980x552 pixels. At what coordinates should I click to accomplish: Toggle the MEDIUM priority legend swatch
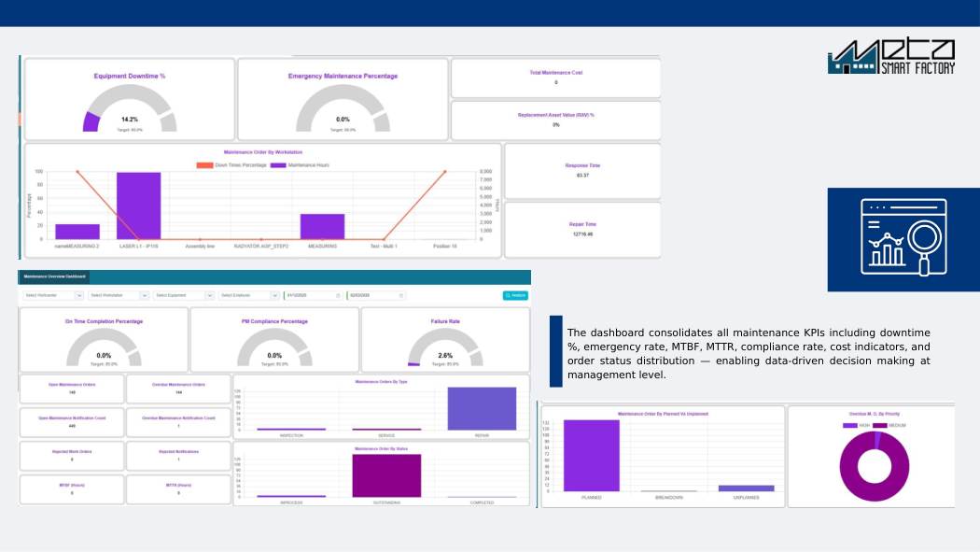tap(880, 425)
